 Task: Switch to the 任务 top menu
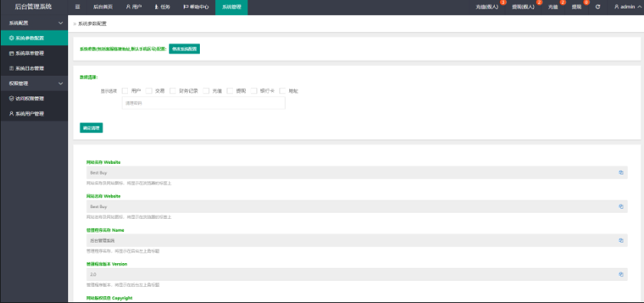click(x=162, y=7)
